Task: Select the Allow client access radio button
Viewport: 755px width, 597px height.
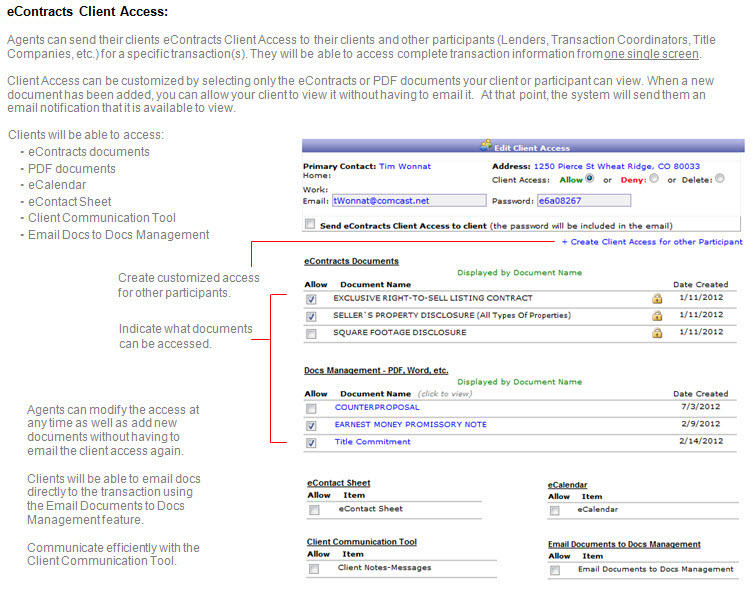Action: point(590,179)
